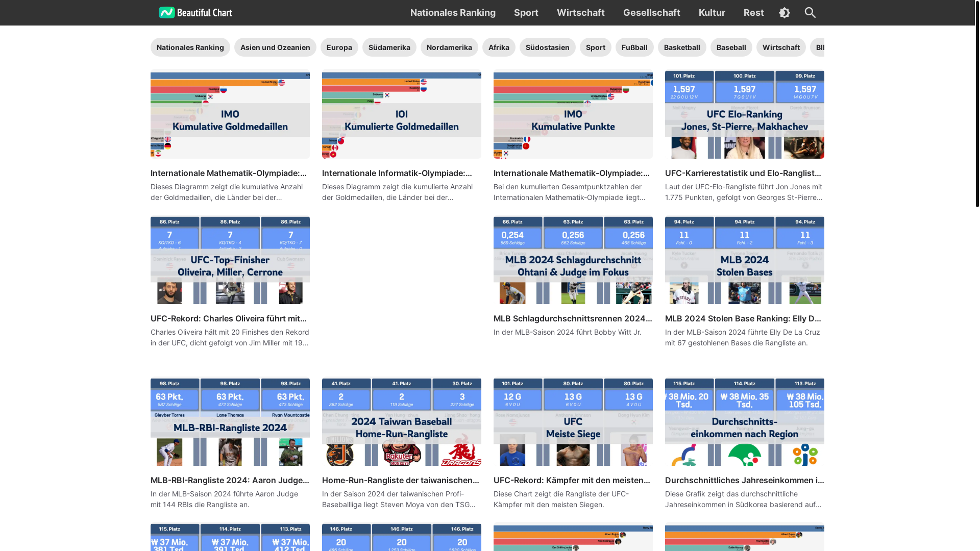Click the Durchschnittliches Jahreseinkommen title

click(x=744, y=480)
